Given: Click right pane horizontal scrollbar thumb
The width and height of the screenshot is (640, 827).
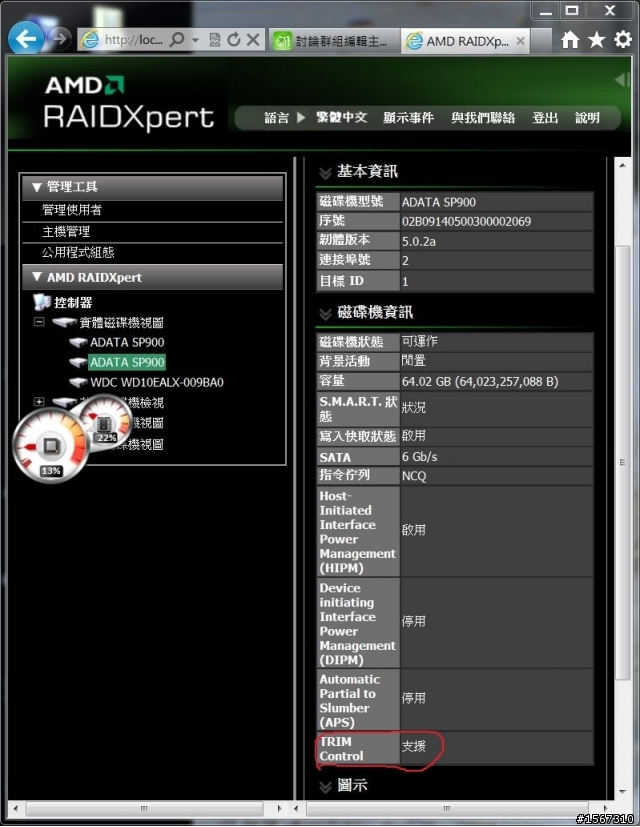Looking at the screenshot, I should pyautogui.click(x=446, y=808).
